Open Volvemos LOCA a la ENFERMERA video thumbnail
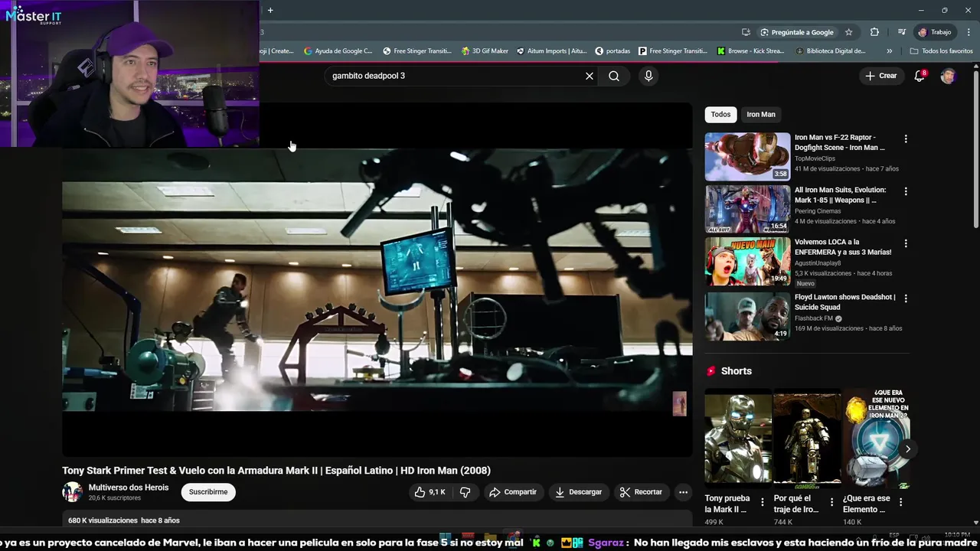The width and height of the screenshot is (980, 551). tap(747, 261)
